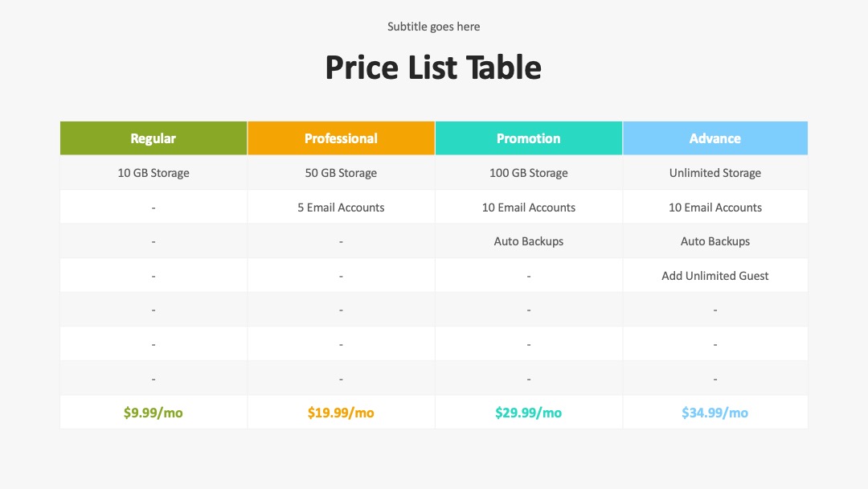Click the Advance column header
The image size is (868, 489).
[715, 138]
